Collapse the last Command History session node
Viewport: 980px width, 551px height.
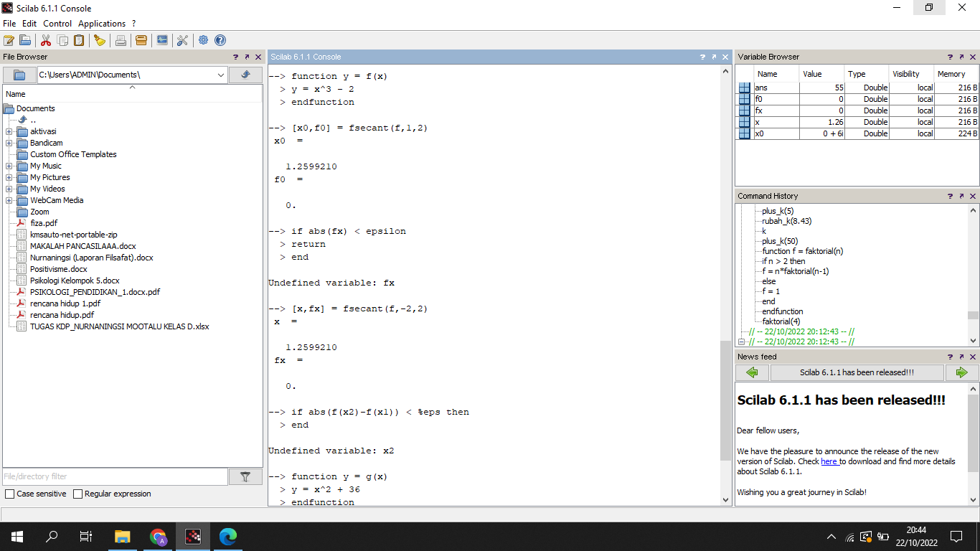coord(743,342)
